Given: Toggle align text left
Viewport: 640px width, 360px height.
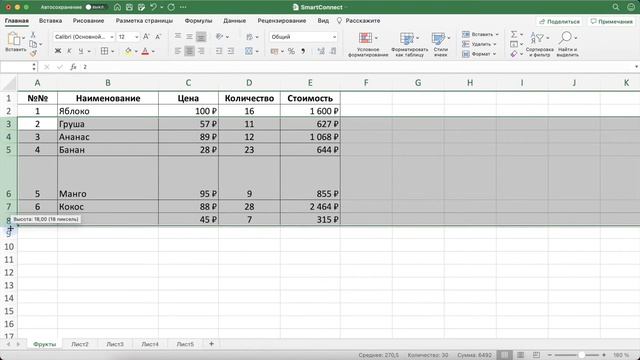Looking at the screenshot, I should 178,51.
